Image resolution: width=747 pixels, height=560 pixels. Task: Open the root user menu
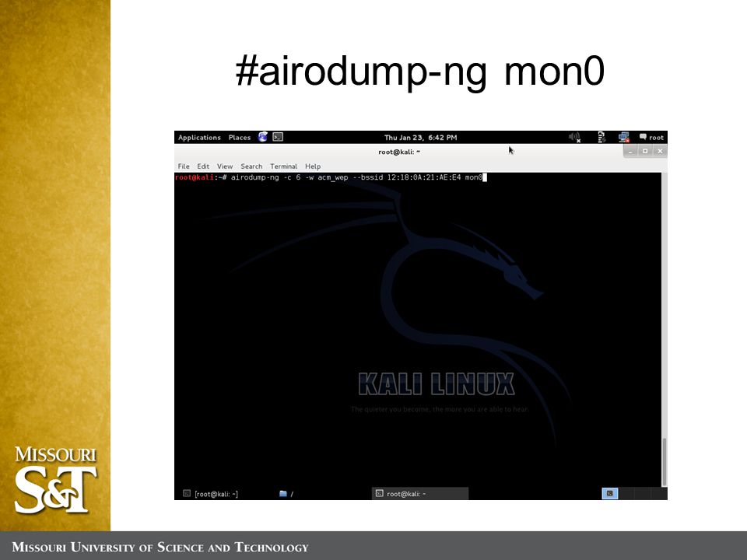pos(651,137)
